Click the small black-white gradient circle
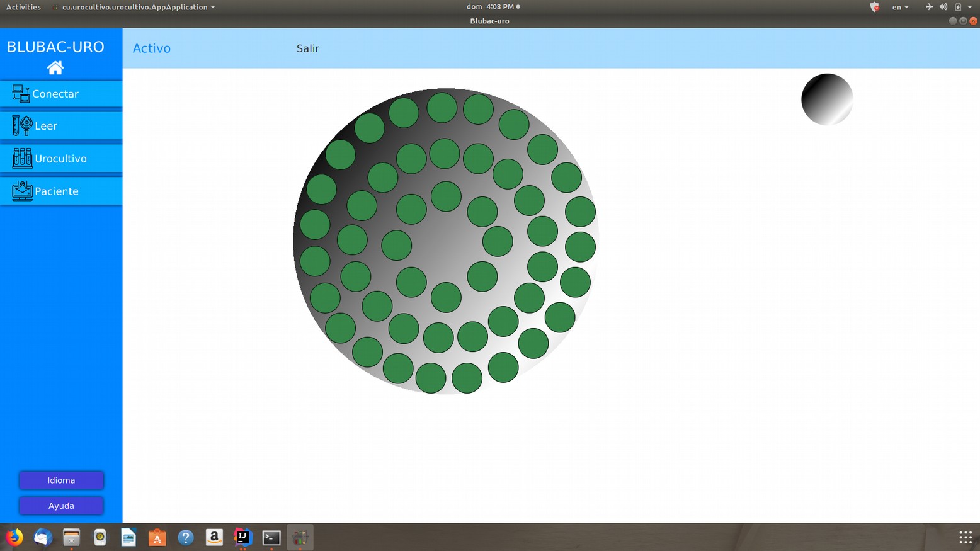The height and width of the screenshot is (551, 980). tap(827, 99)
